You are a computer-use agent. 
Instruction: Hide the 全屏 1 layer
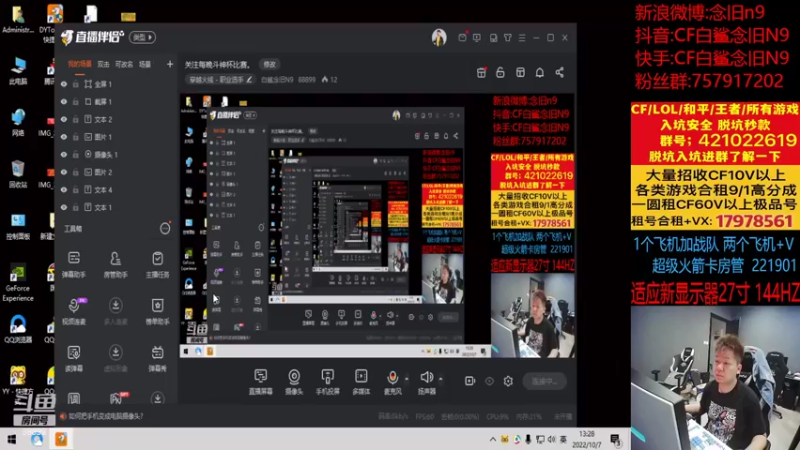point(64,84)
